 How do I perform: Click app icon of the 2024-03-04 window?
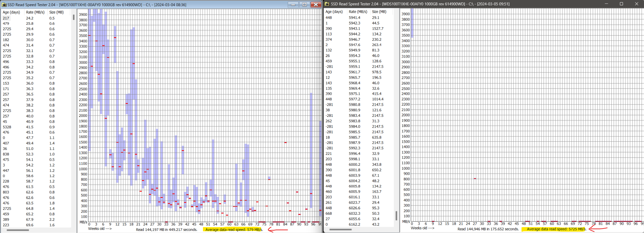[4, 4]
